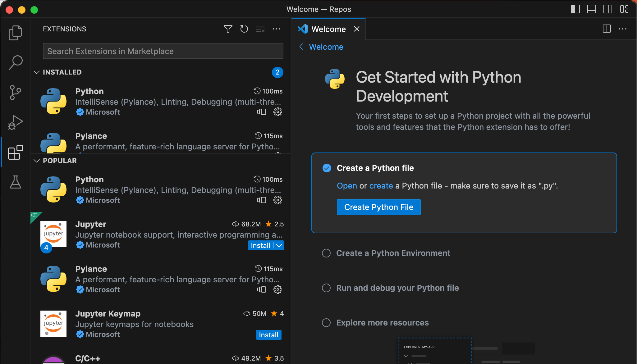Select Run and debug your Python file step
637x364 pixels.
pyautogui.click(x=397, y=288)
